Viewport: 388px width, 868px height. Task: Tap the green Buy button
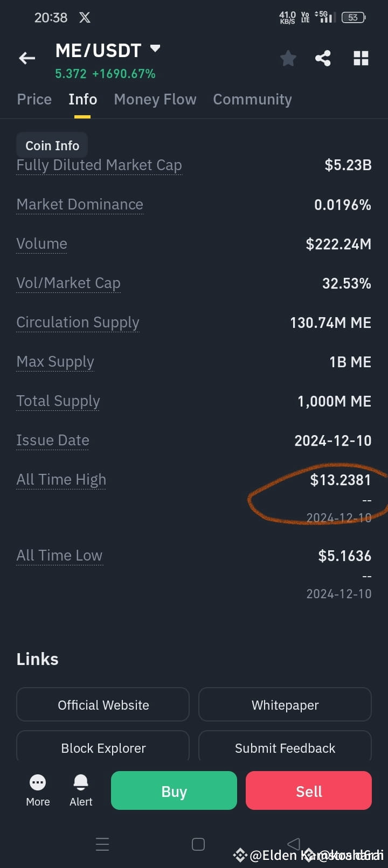click(x=174, y=790)
